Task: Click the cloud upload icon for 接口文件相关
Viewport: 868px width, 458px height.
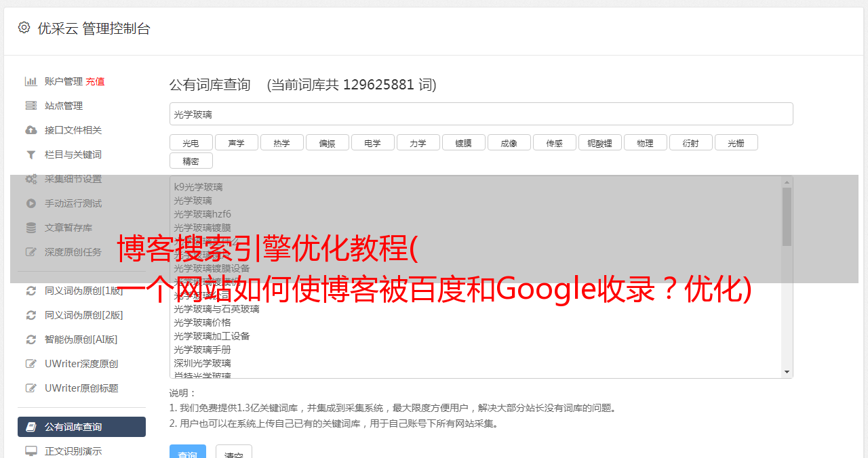Action: coord(31,130)
